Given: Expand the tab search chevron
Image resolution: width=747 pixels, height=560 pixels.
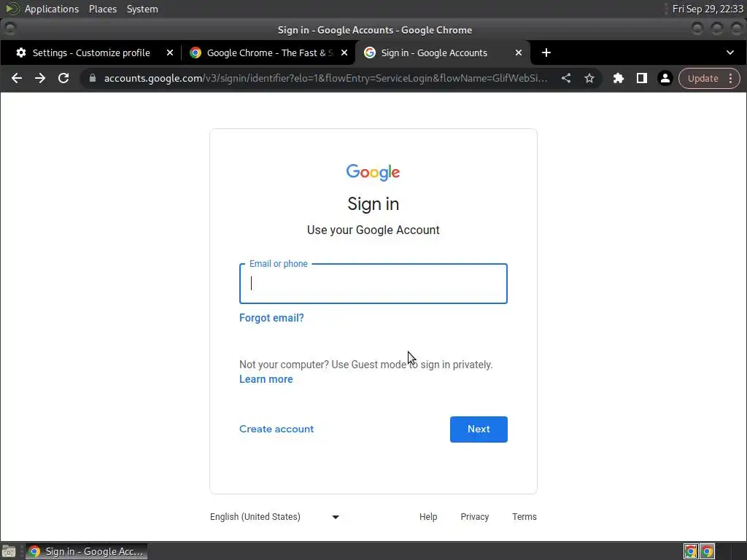Looking at the screenshot, I should tap(729, 52).
